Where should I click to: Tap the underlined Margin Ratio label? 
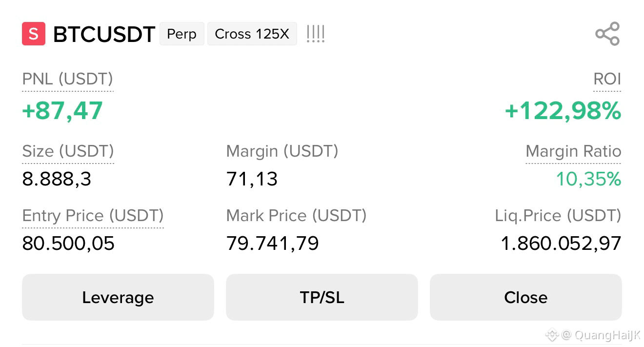coord(573,151)
